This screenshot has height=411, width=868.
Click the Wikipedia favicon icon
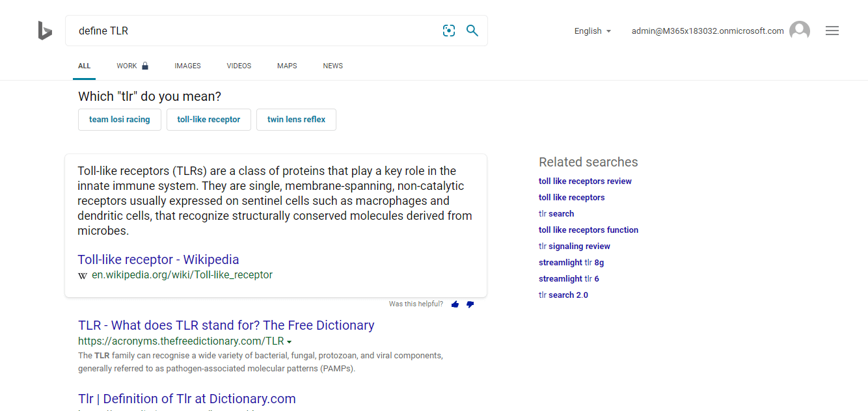click(83, 275)
